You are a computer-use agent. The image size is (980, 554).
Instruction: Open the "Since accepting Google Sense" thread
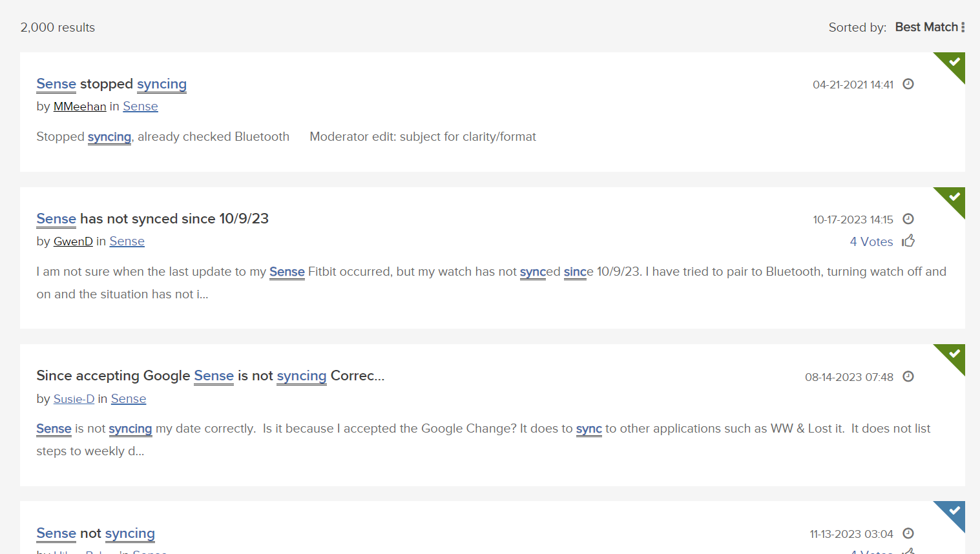point(210,376)
